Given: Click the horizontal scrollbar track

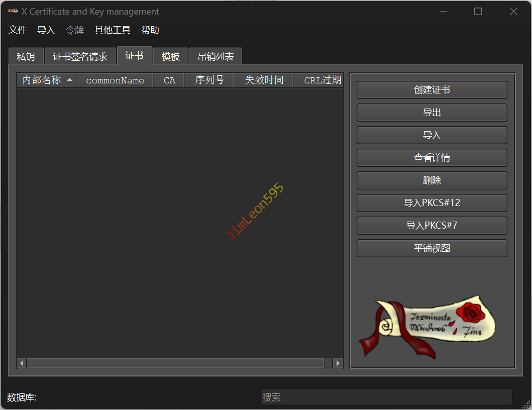Looking at the screenshot, I should click(176, 363).
